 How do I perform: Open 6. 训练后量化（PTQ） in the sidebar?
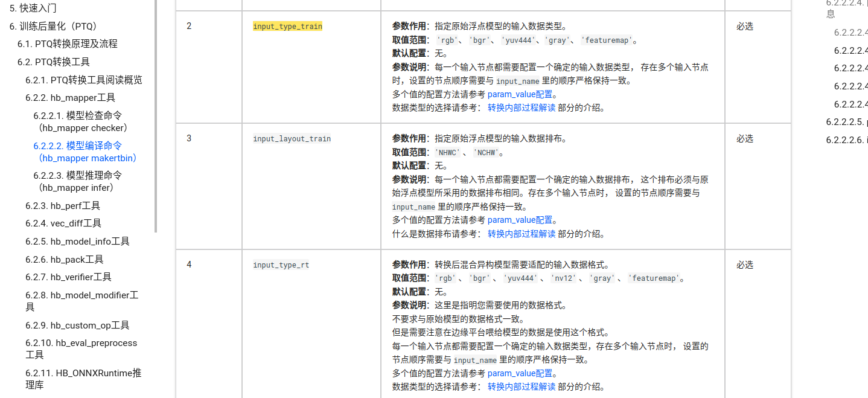pyautogui.click(x=54, y=27)
